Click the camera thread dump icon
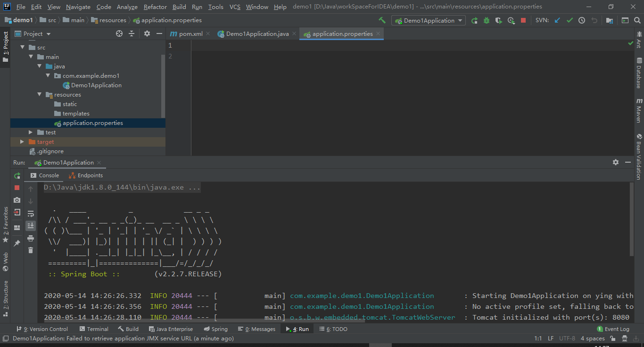Viewport: 644px width, 347px height. coord(17,200)
